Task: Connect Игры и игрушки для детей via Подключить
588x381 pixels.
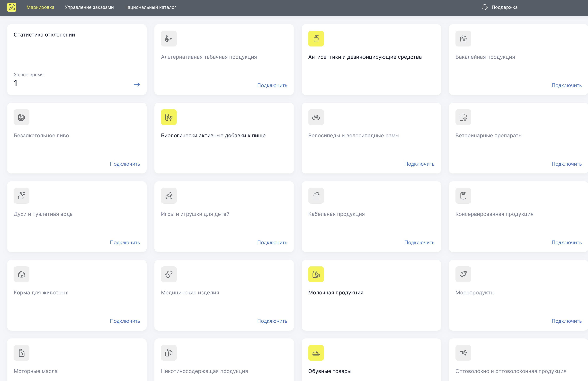Action: click(272, 242)
